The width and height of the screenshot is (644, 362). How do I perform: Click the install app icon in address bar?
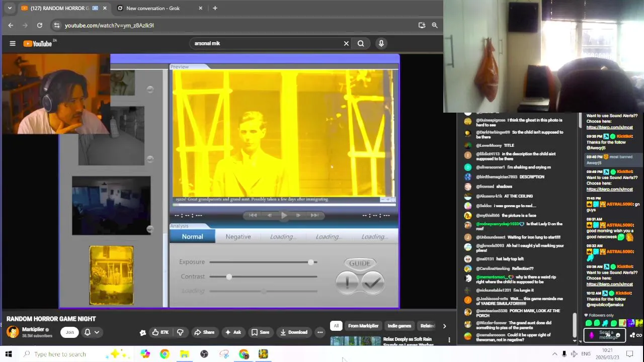pos(422,25)
